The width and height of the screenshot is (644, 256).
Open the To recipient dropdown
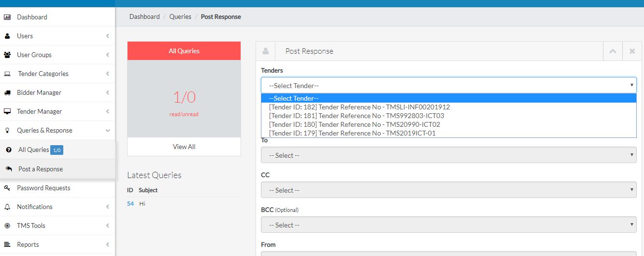click(x=448, y=155)
